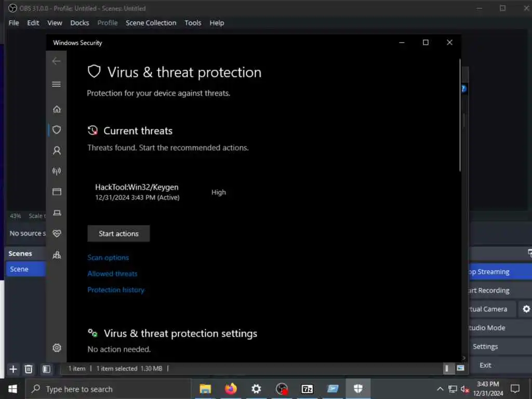This screenshot has height=399, width=532.
Task: Click the Current threats clock-shield icon
Action: pyautogui.click(x=92, y=130)
